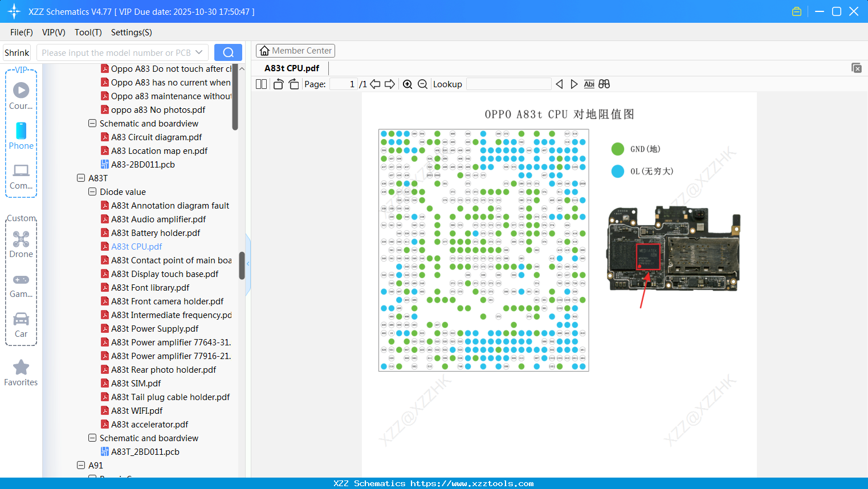The width and height of the screenshot is (868, 489).
Task: Select the Phone category icon
Action: coord(21,136)
